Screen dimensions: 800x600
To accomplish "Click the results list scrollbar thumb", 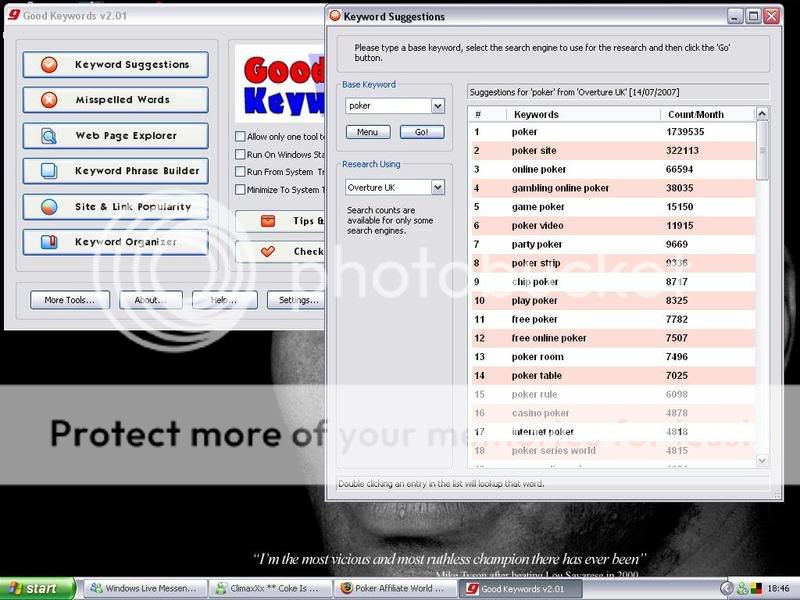I will (x=762, y=151).
